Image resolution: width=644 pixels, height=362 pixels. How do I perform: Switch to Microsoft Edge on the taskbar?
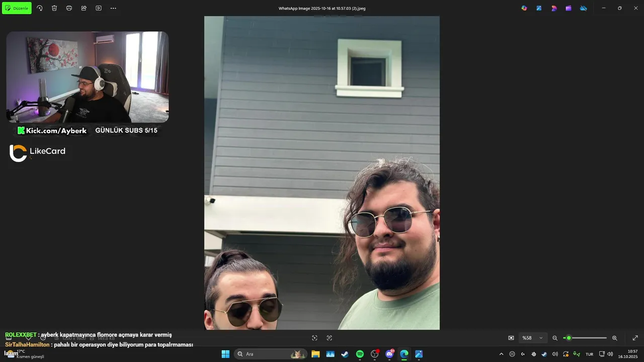[x=404, y=354]
